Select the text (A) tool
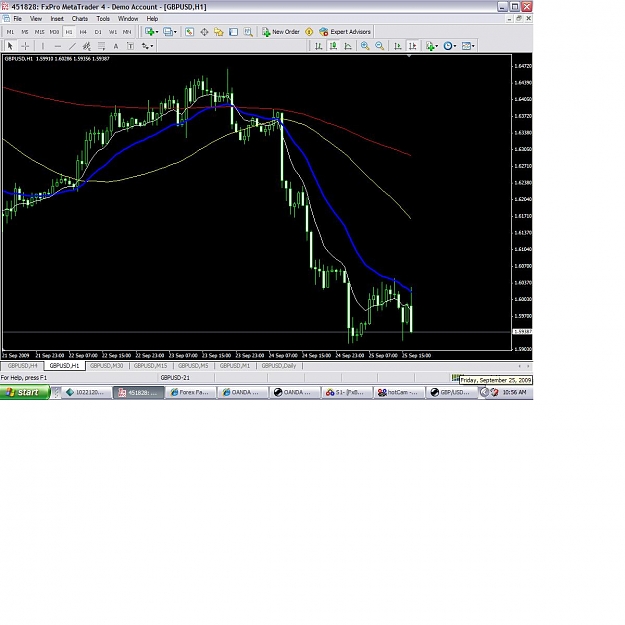The image size is (625, 625). click(116, 46)
